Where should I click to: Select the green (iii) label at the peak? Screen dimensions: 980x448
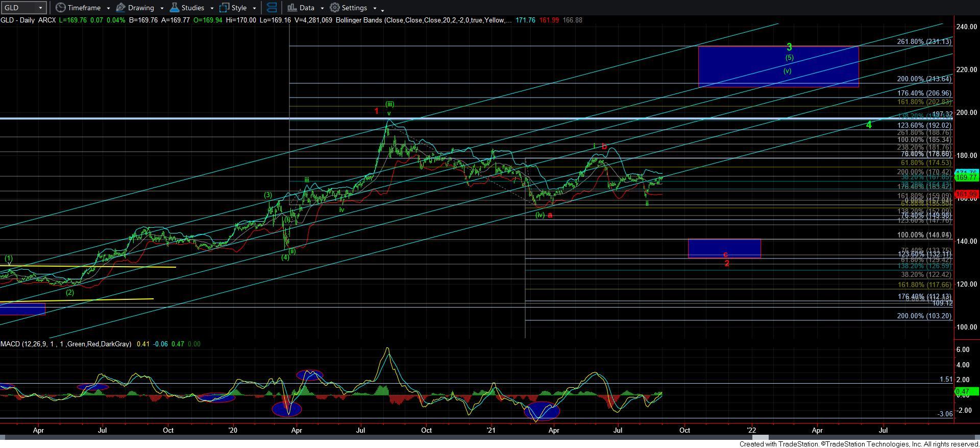coord(389,104)
